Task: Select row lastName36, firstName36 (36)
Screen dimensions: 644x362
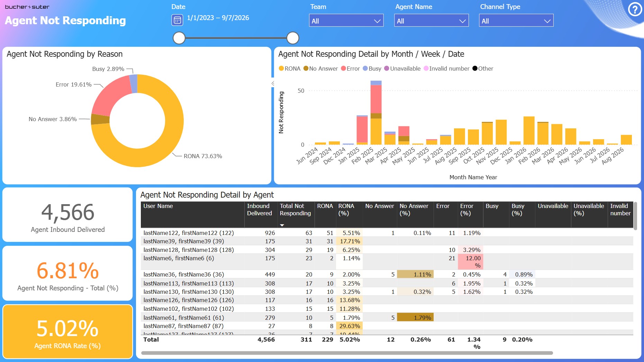Action: click(387, 274)
